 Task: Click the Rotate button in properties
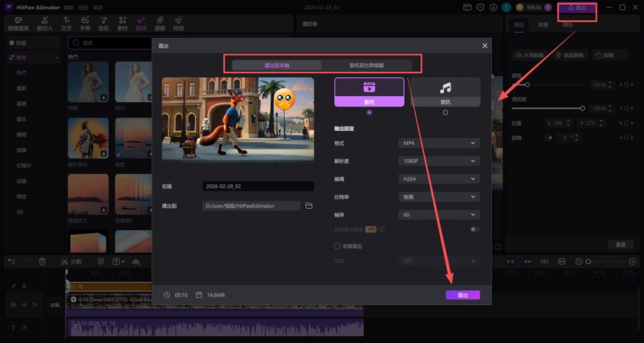[x=610, y=55]
